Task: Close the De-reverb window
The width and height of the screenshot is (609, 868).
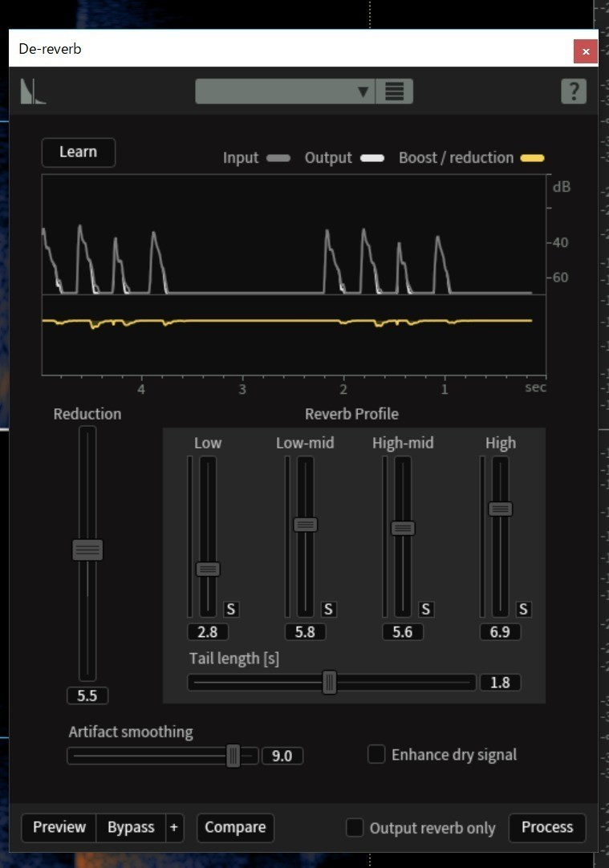Action: [x=585, y=51]
